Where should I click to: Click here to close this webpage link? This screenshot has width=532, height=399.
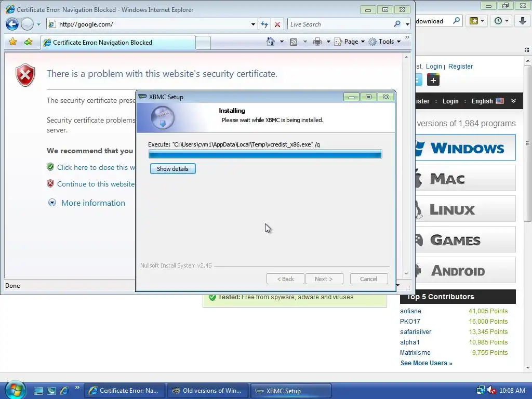pos(96,167)
